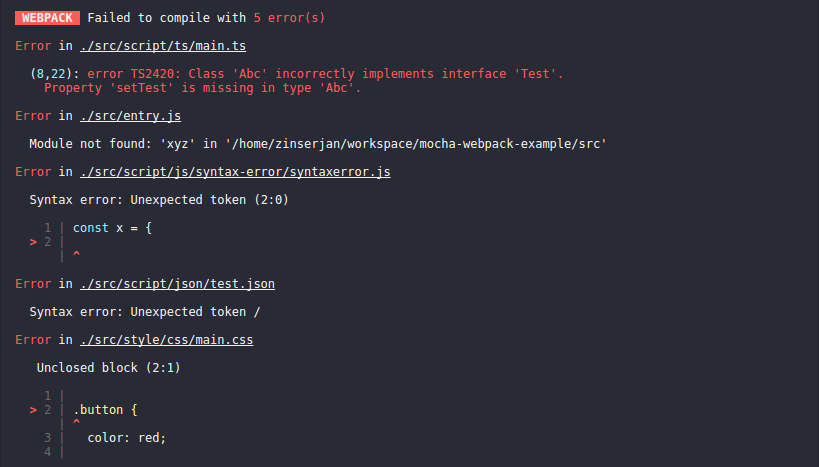This screenshot has width=819, height=467.
Task: Open the syntaxerror.js file path link
Action: coord(235,172)
